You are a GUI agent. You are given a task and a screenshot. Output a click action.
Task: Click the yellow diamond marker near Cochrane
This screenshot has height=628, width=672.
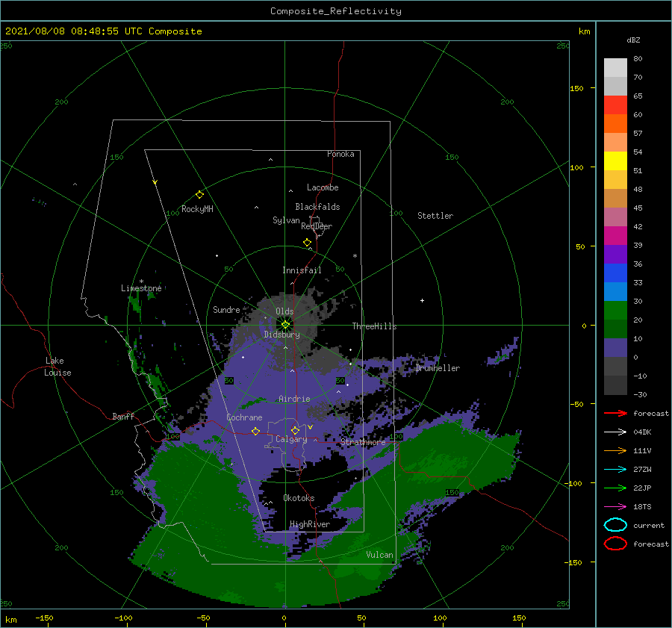pyautogui.click(x=256, y=431)
